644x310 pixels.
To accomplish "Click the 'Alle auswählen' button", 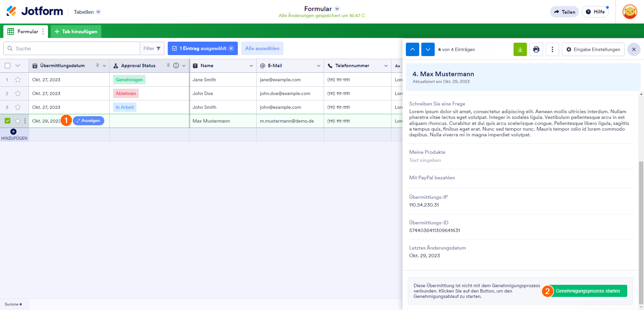I will tap(262, 48).
